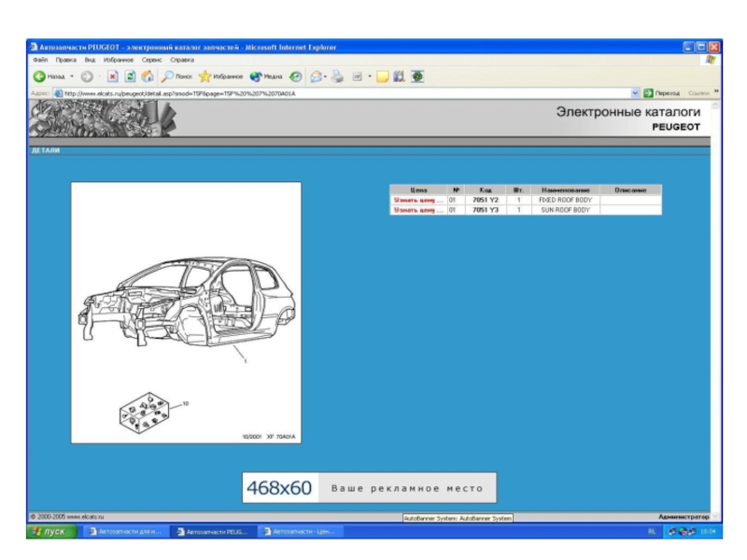Refresh the page with the Refresh icon
747x560 pixels.
[x=130, y=77]
